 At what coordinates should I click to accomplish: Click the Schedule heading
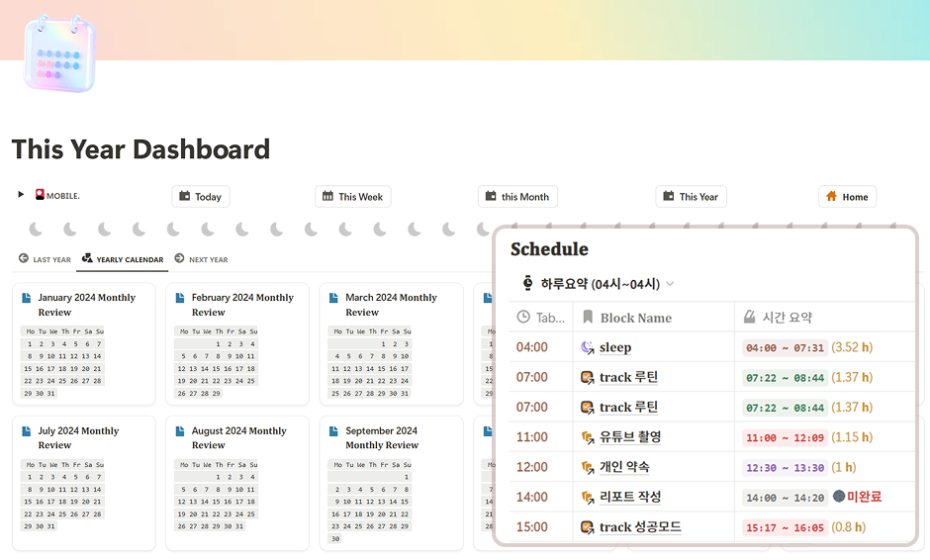point(549,249)
